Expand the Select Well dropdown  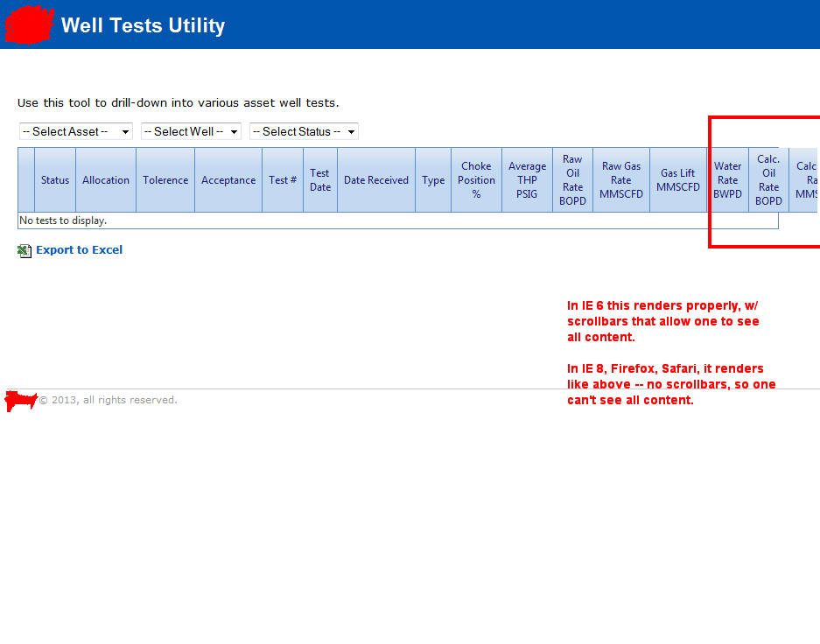(191, 131)
